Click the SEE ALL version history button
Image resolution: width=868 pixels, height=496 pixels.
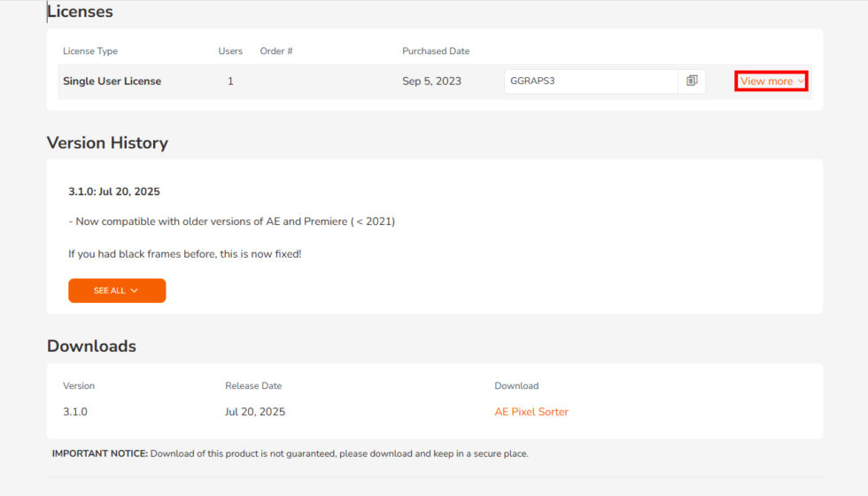[x=117, y=291]
